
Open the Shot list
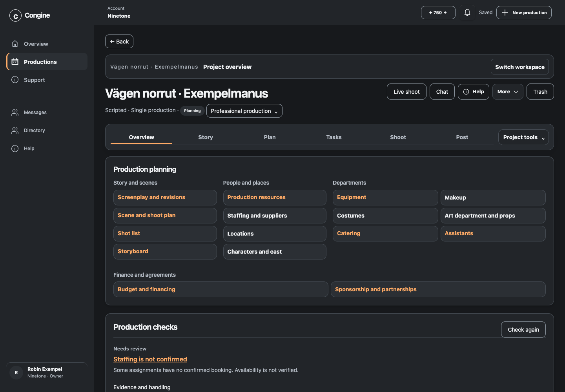pos(165,234)
